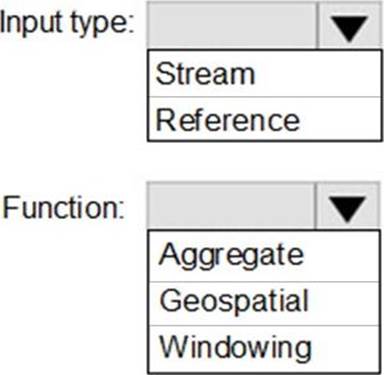This screenshot has height=375, width=384.
Task: Set the function to Geospatial
Action: (264, 303)
